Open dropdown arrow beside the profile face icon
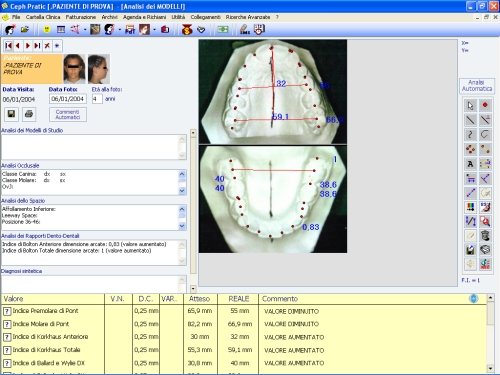The height and width of the screenshot is (375, 500). 120,30
